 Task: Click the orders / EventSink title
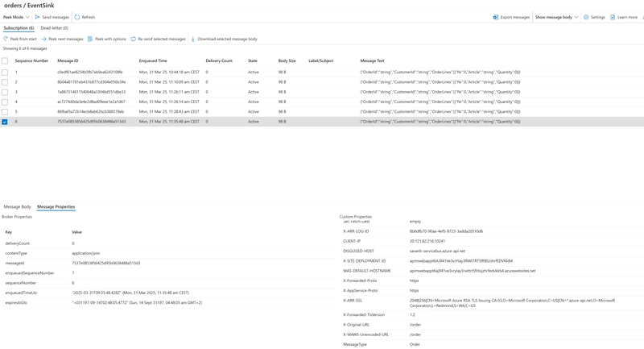tap(29, 6)
